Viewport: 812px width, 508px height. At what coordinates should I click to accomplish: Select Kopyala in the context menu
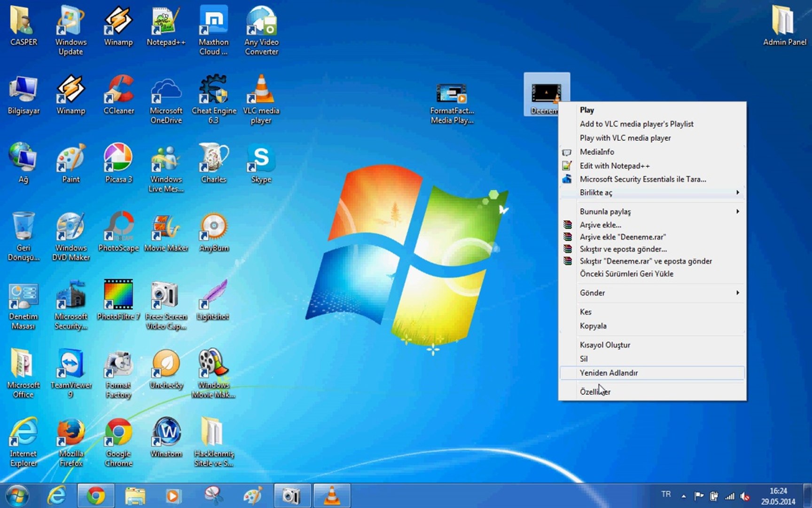652,326
